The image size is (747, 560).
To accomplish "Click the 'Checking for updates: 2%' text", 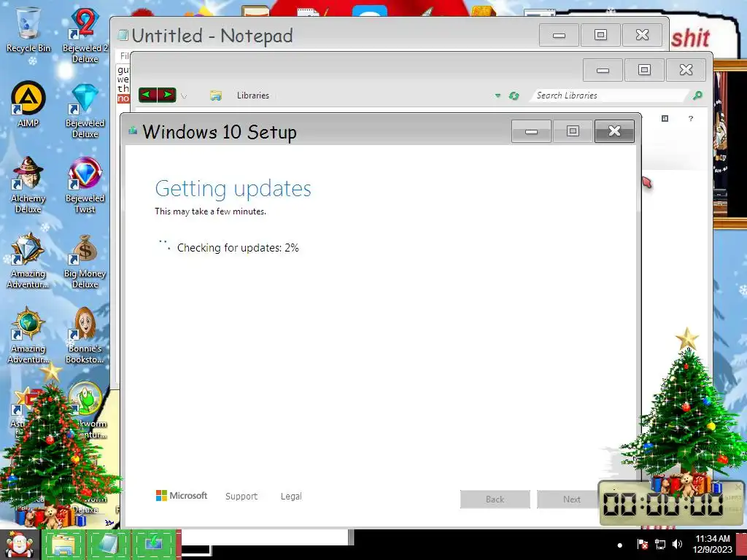I will click(x=238, y=248).
